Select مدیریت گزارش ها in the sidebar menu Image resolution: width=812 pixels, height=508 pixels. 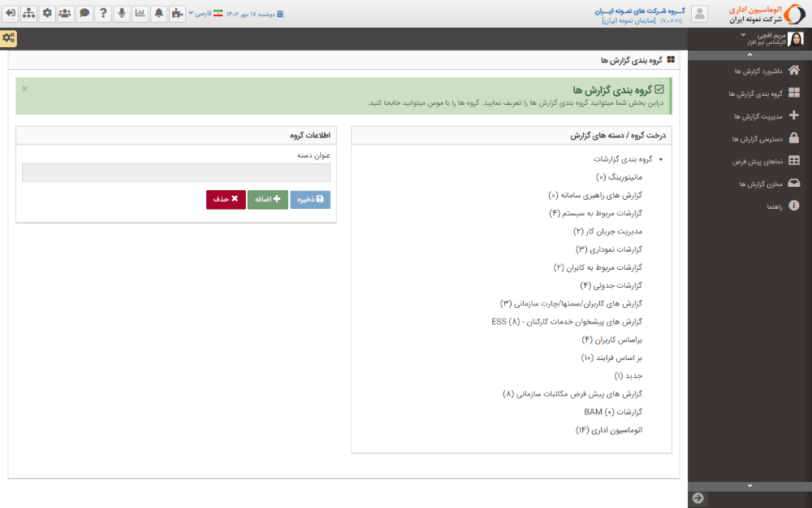[758, 115]
